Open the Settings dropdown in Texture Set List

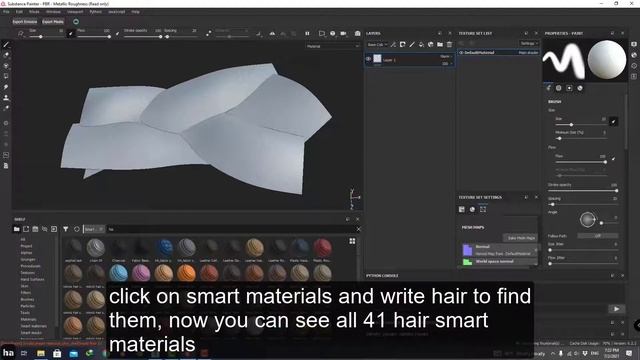coord(529,43)
